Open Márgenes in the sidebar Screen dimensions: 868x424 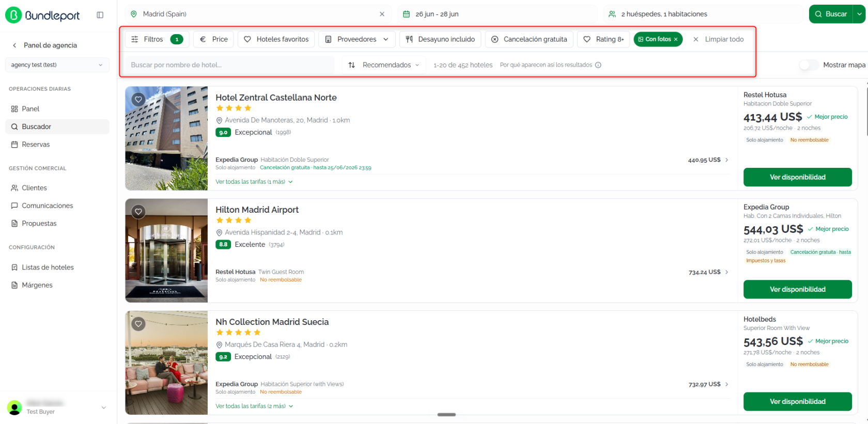[57, 285]
